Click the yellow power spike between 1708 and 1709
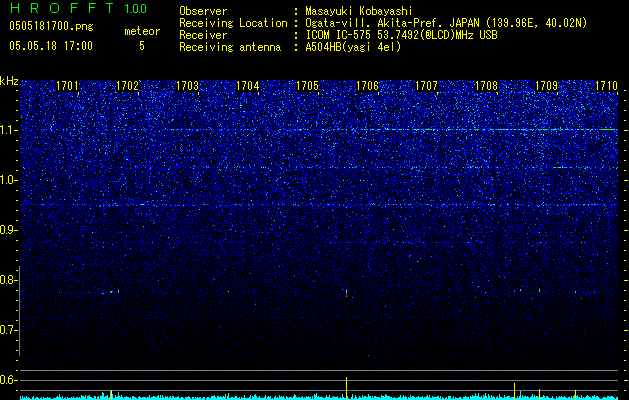 point(514,391)
